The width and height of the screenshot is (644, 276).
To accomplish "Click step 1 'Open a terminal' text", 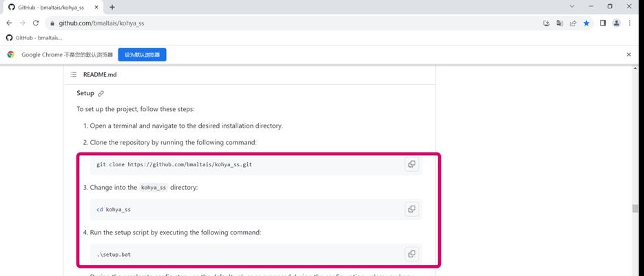I will (x=186, y=126).
